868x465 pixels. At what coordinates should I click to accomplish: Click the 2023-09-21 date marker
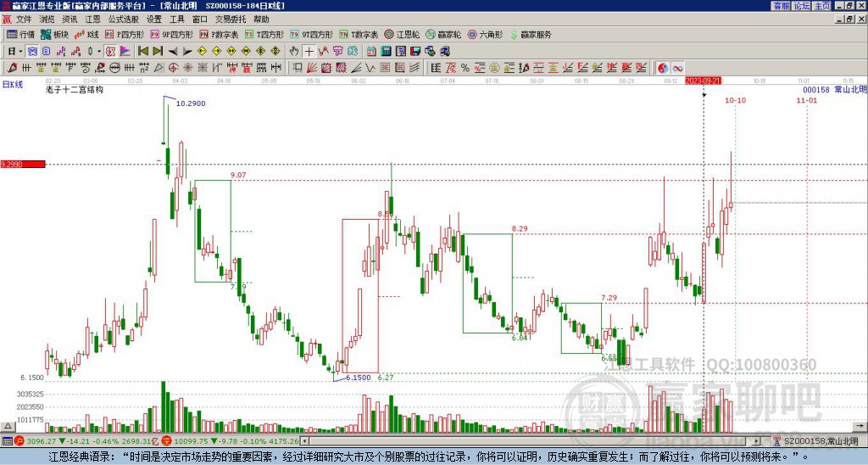tap(703, 81)
